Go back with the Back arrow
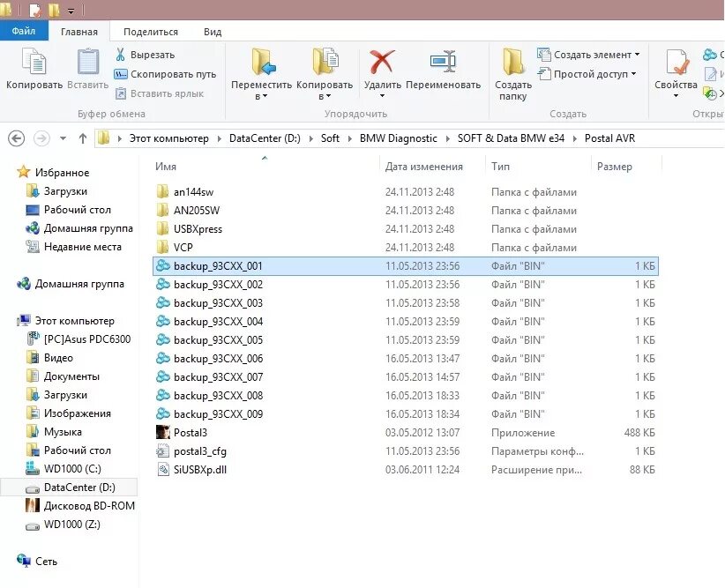Image resolution: width=725 pixels, height=588 pixels. (x=17, y=138)
